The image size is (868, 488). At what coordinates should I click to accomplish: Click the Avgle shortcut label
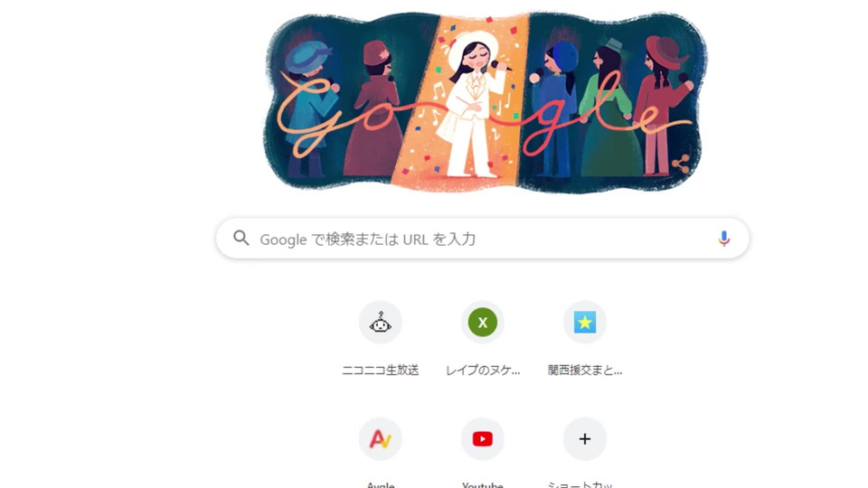pos(381,484)
